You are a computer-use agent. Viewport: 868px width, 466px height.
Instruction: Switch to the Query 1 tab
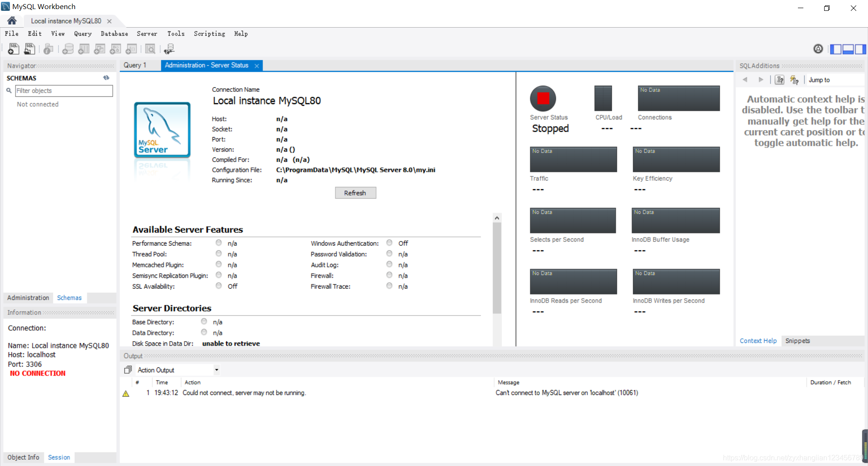click(x=135, y=65)
